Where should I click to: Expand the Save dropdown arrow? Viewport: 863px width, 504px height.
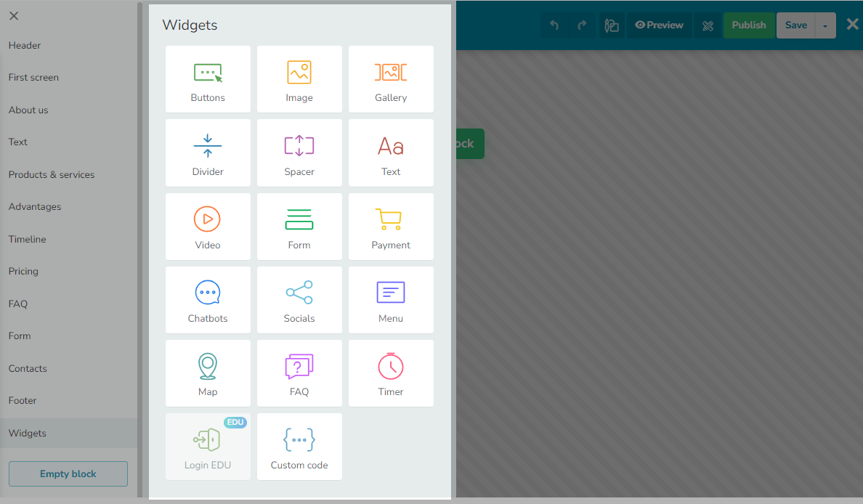click(x=825, y=25)
